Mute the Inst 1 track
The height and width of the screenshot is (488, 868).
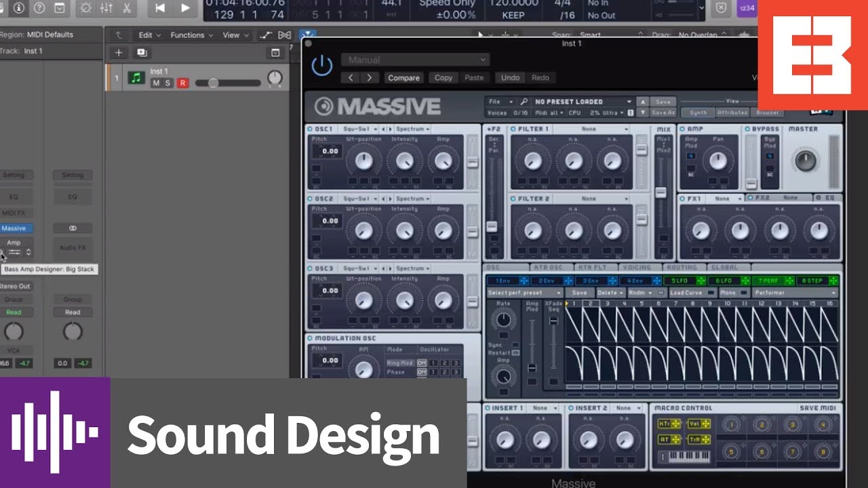click(156, 83)
